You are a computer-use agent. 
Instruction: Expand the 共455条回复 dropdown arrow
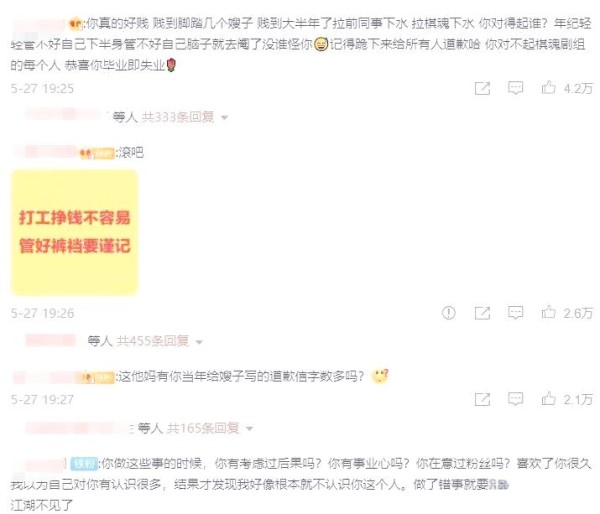coord(199,342)
